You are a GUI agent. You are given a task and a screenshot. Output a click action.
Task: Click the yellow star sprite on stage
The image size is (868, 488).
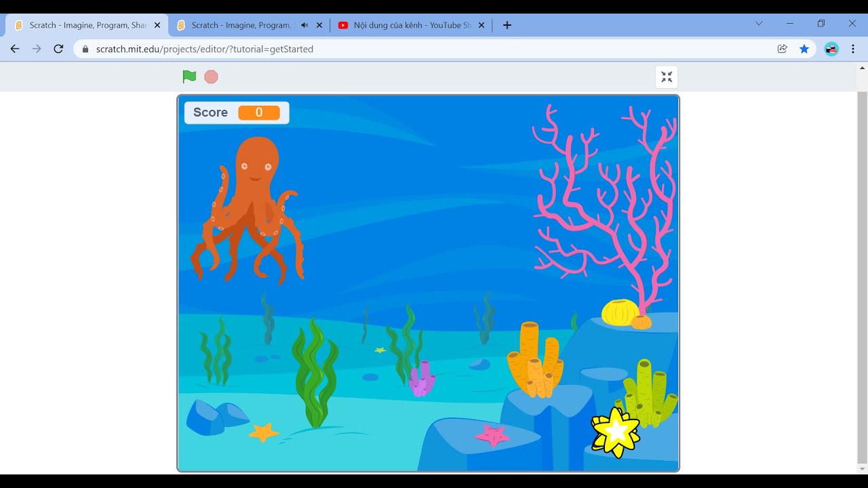[615, 432]
